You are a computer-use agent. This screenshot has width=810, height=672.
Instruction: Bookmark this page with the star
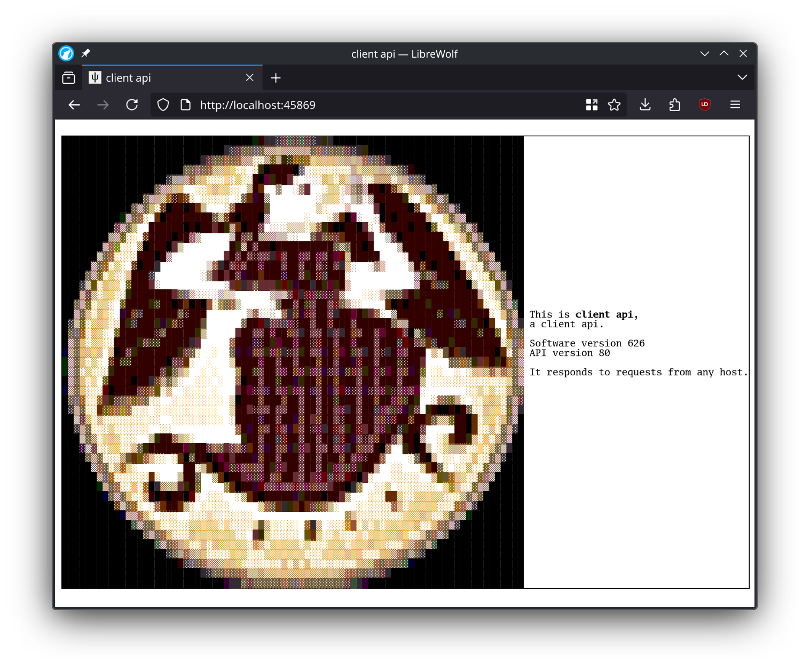(615, 105)
